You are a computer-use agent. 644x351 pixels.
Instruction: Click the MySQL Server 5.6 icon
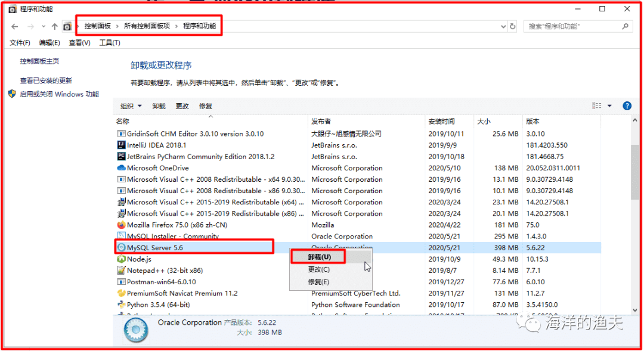point(121,247)
